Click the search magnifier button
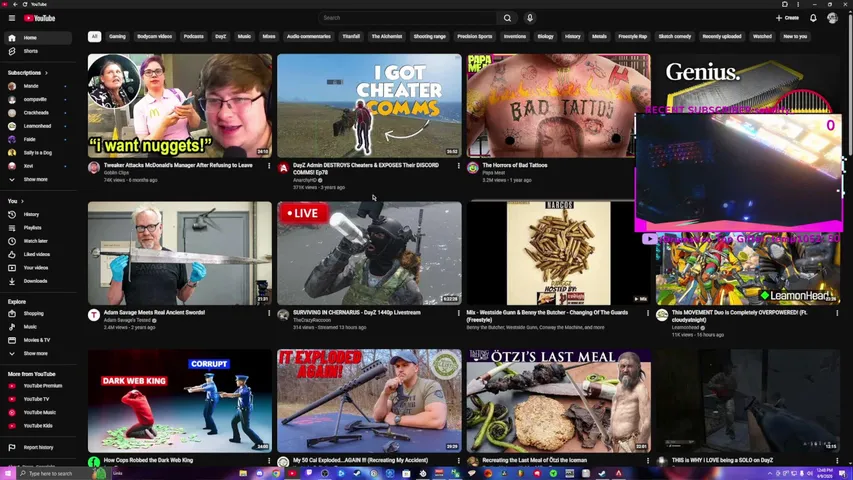This screenshot has height=480, width=853. (x=507, y=18)
